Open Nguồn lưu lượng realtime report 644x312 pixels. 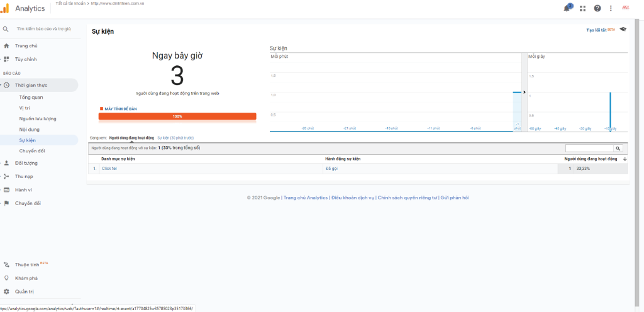click(x=37, y=119)
